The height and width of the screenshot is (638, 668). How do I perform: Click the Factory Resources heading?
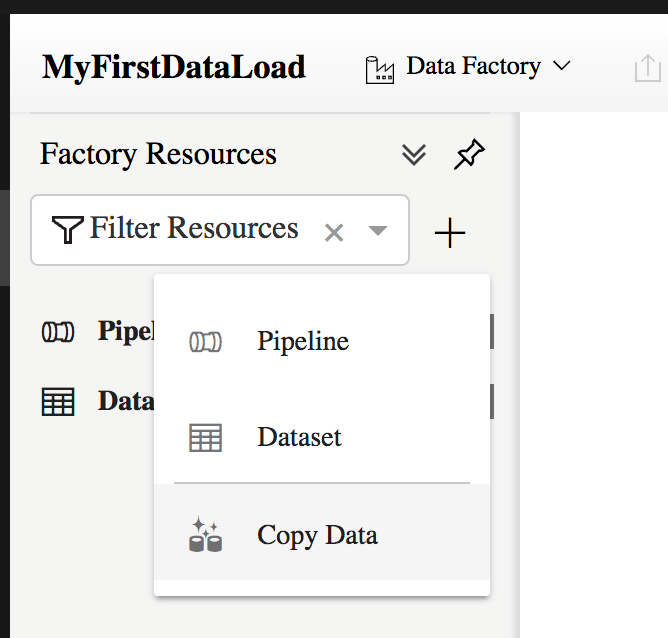click(158, 154)
